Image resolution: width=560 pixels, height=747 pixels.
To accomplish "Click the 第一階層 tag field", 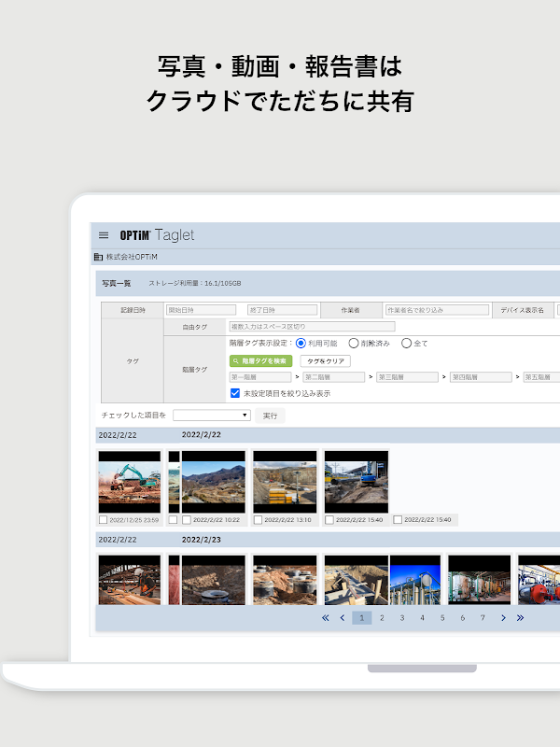I will 259,377.
